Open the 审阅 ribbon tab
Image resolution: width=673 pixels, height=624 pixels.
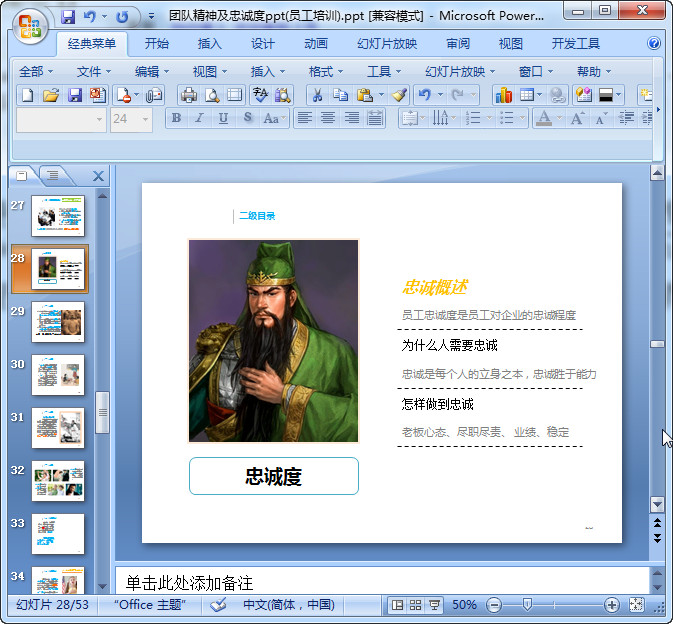pos(458,43)
